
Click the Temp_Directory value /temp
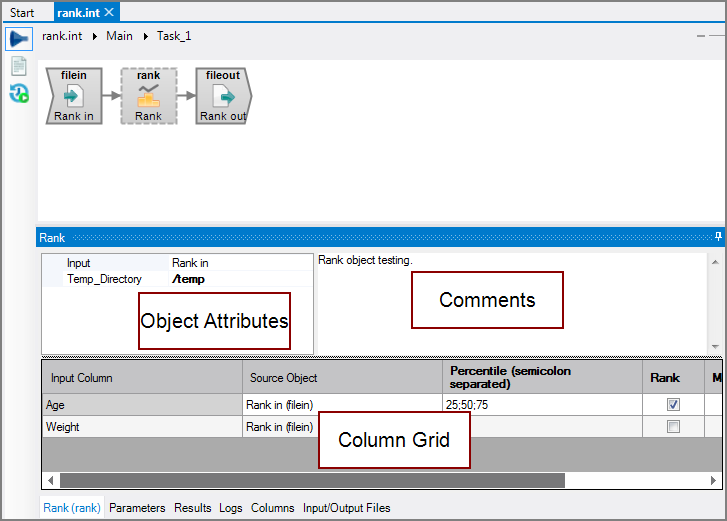coord(188,279)
